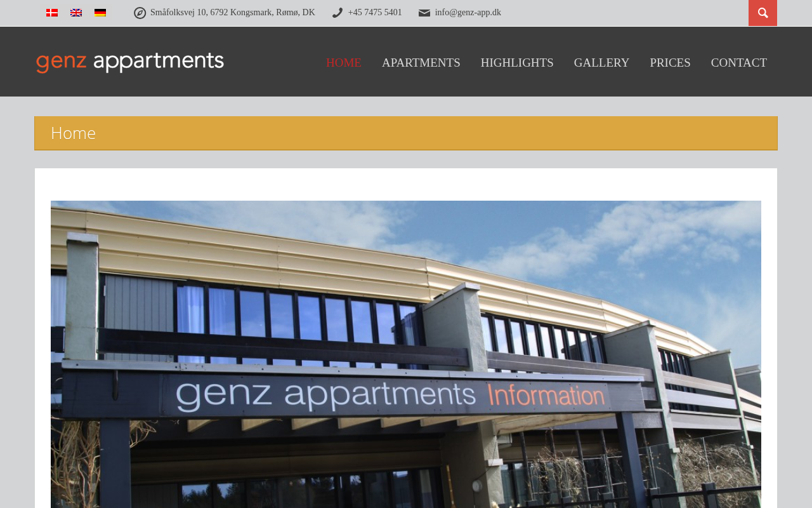812x508 pixels.
Task: Navigate to the CONTACT page
Action: click(739, 63)
